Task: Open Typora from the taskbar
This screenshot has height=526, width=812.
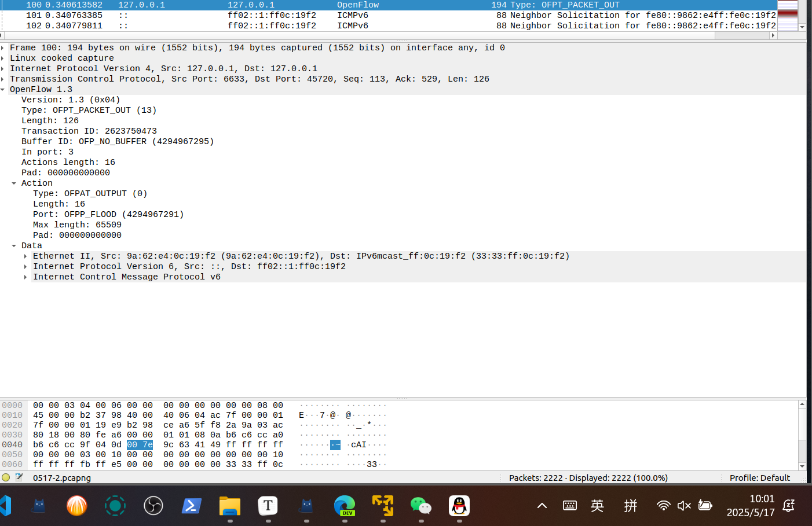Action: point(268,506)
